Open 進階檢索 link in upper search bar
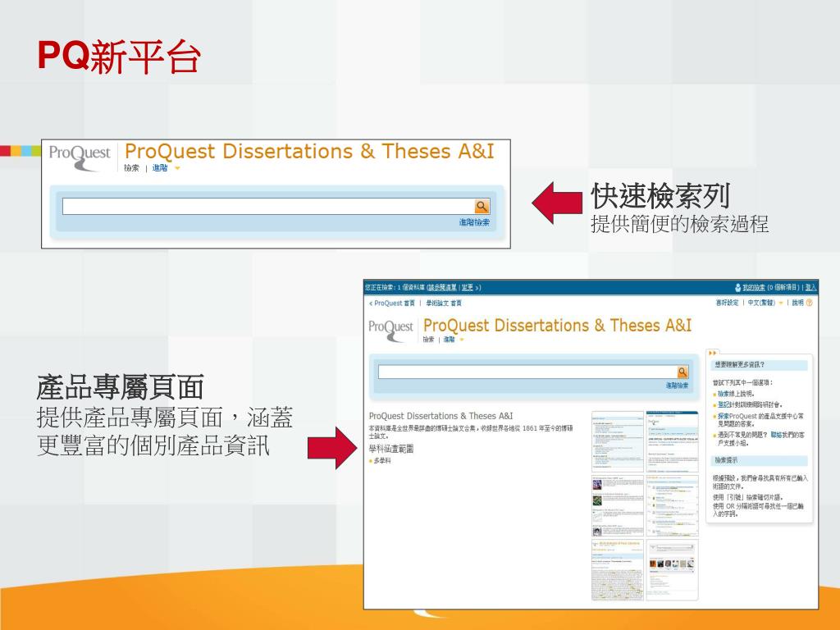The width and height of the screenshot is (840, 630). (474, 221)
